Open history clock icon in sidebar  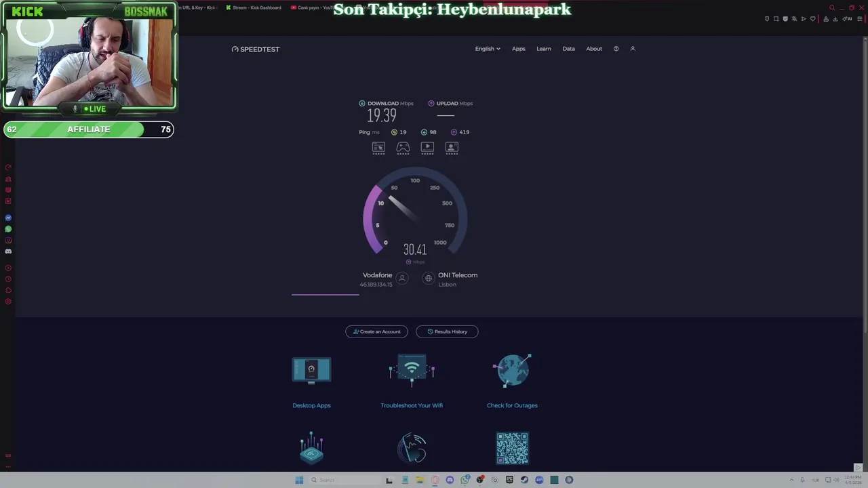[8, 279]
